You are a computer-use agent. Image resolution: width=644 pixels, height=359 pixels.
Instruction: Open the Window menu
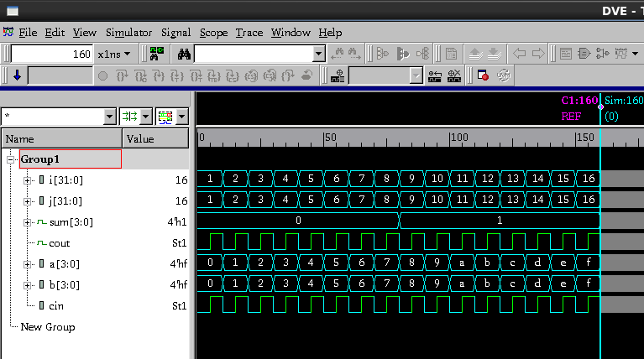291,33
